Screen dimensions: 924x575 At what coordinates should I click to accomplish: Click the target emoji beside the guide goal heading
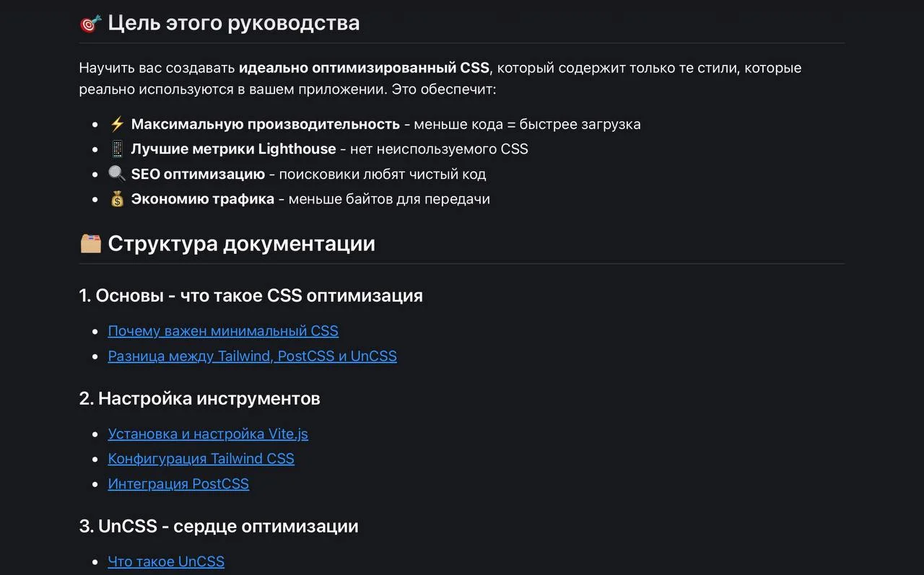(x=90, y=23)
